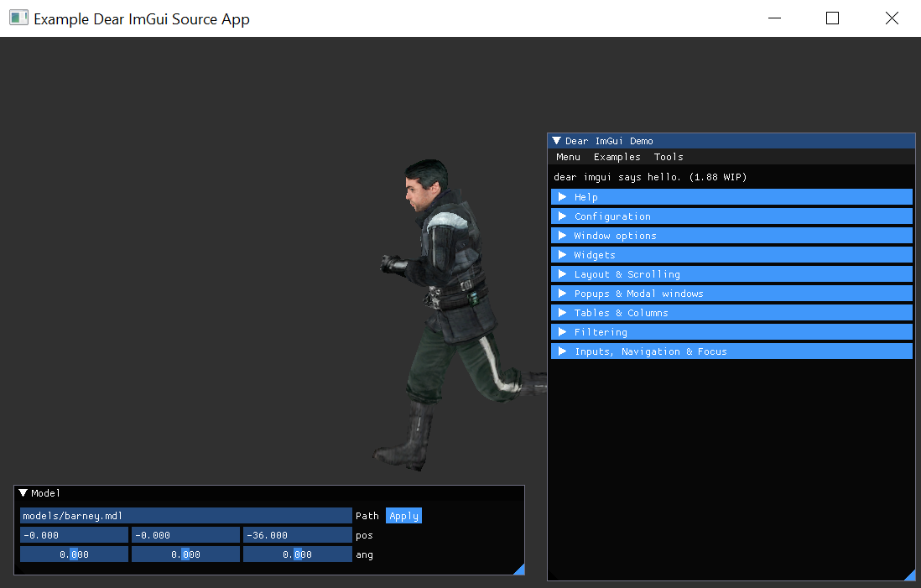The height and width of the screenshot is (588, 921).
Task: Collapse the Dear ImGui Demo window triangle
Action: point(556,141)
